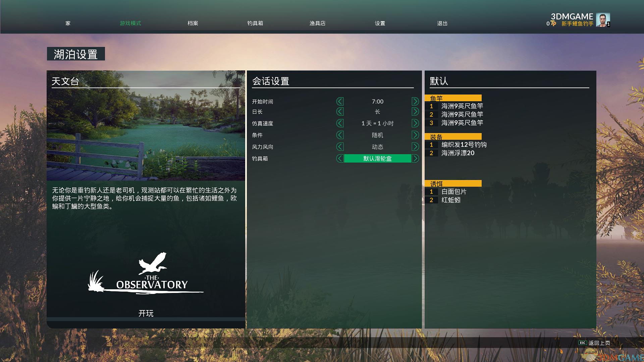Click left arrow for 条件 setting
Image resolution: width=644 pixels, height=362 pixels.
click(x=340, y=135)
